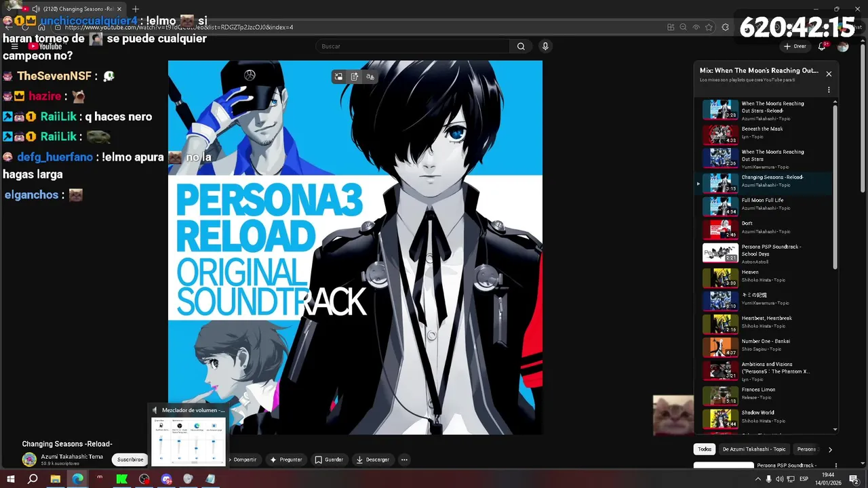The width and height of the screenshot is (868, 488).
Task: Select 'Persona PSP Soundtrack - School Days' entry
Action: [x=763, y=253]
